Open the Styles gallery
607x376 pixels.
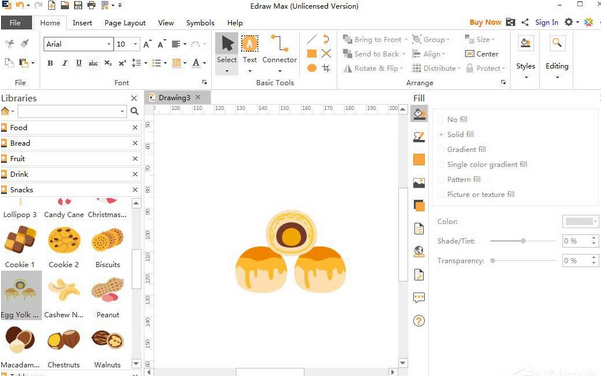pos(525,56)
